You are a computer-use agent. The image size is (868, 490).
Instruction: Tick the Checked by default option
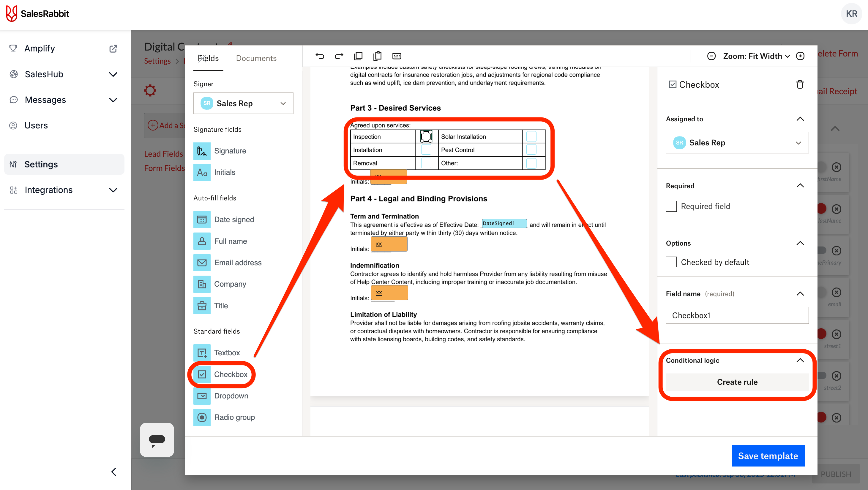tap(671, 262)
